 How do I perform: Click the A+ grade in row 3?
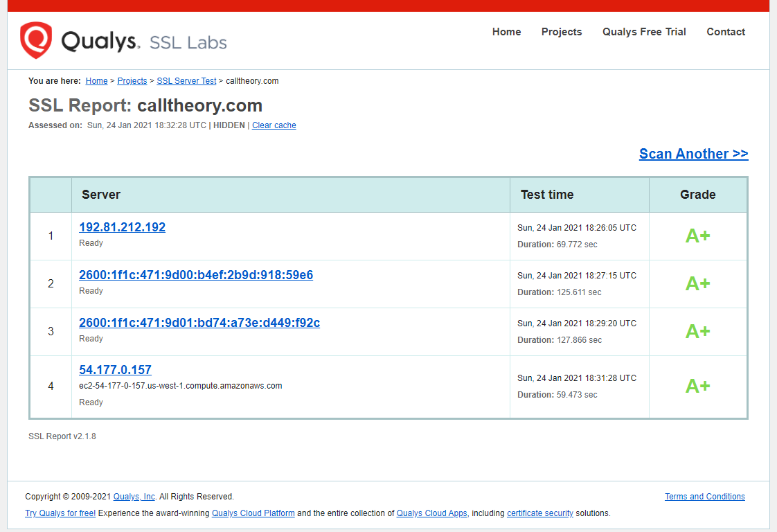pos(698,331)
